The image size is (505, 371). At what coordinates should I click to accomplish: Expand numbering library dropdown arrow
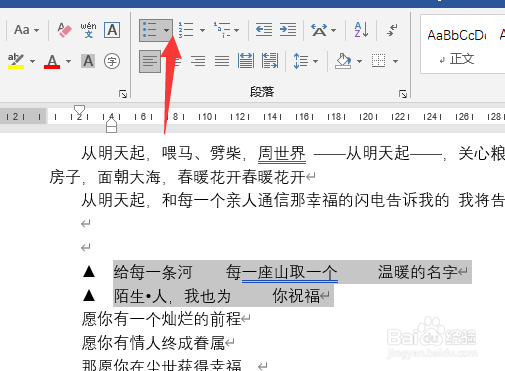point(202,30)
